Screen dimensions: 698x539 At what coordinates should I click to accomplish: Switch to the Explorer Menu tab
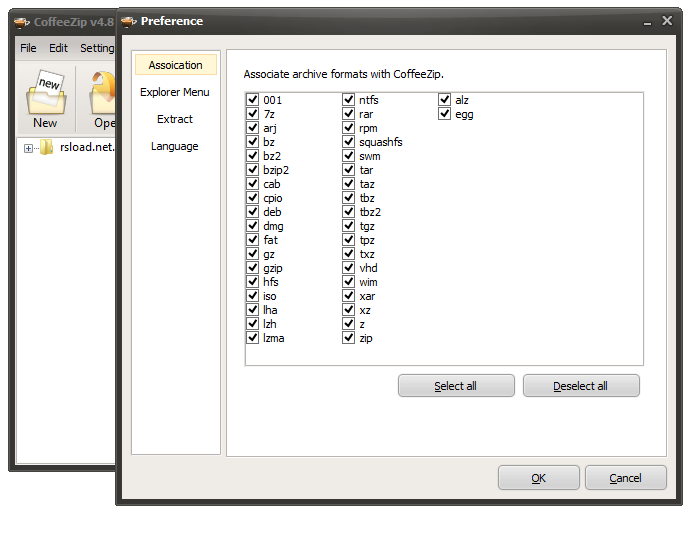174,92
